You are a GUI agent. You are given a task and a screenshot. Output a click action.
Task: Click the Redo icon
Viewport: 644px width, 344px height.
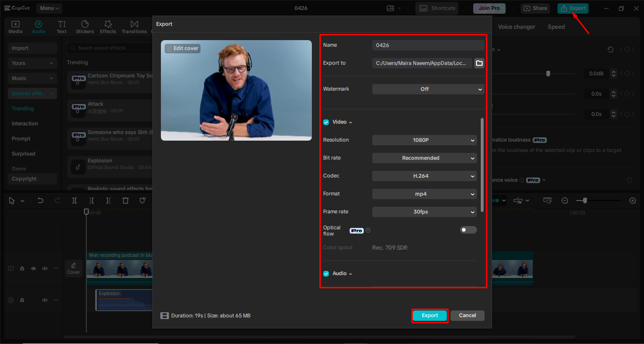58,201
